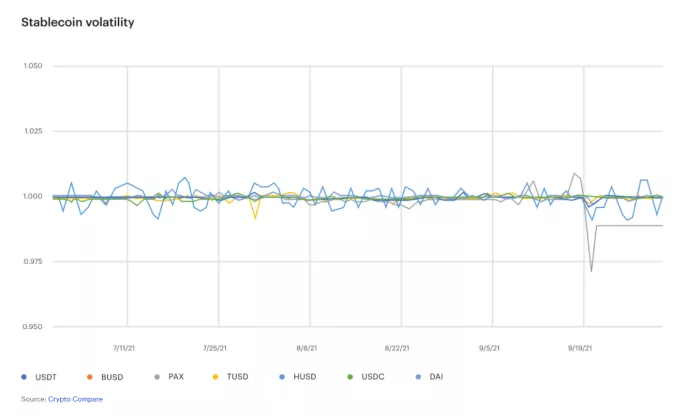The width and height of the screenshot is (686, 416).
Task: Click the 7/11/21 date label
Action: 124,348
